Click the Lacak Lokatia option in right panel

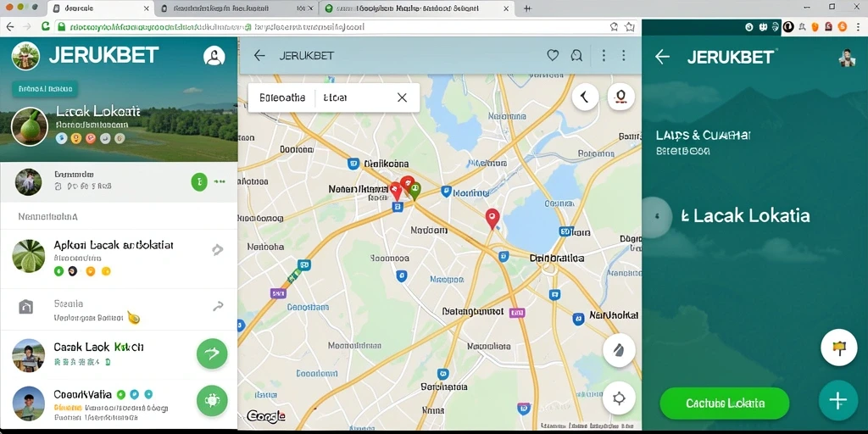click(745, 215)
